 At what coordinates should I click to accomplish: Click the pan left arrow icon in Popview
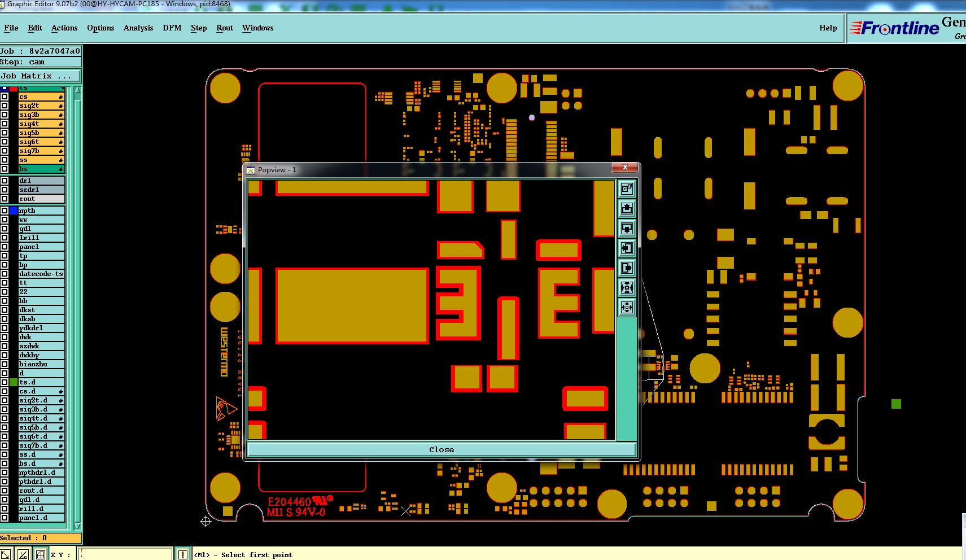(627, 248)
